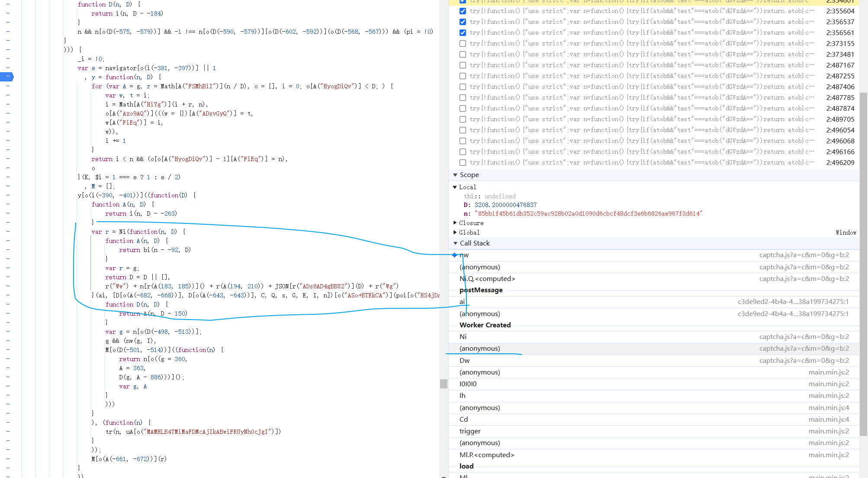This screenshot has width=868, height=478.
Task: Open main.min.js:2 link on trigger row
Action: pyautogui.click(x=829, y=431)
